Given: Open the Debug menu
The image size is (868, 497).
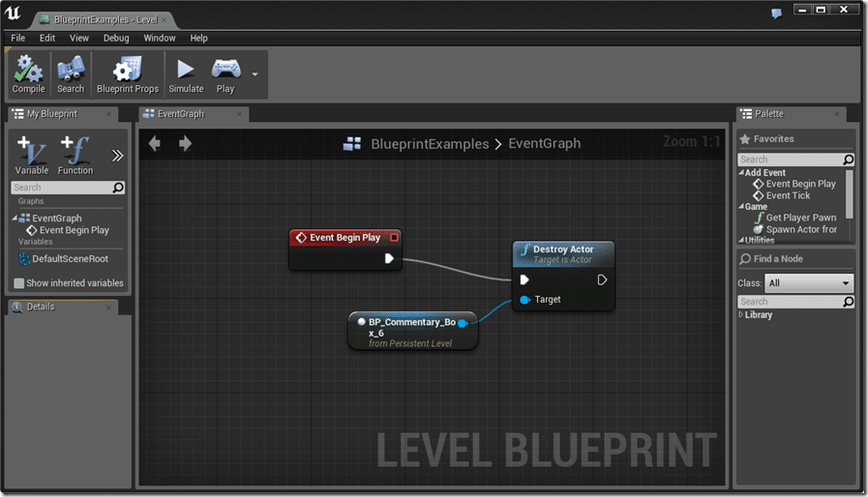Looking at the screenshot, I should [116, 38].
